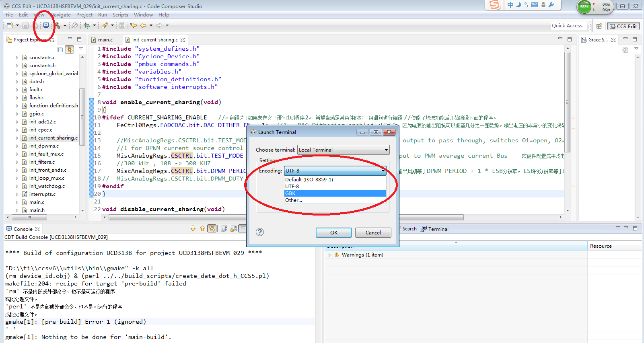The width and height of the screenshot is (644, 343).
Task: Maximize the editor area
Action: 570,39
